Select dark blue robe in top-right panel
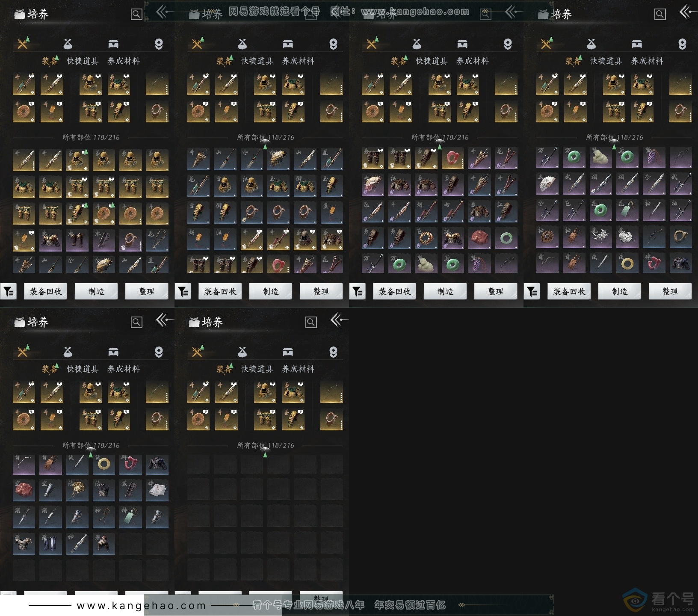Image resolution: width=698 pixels, height=616 pixels. click(680, 262)
